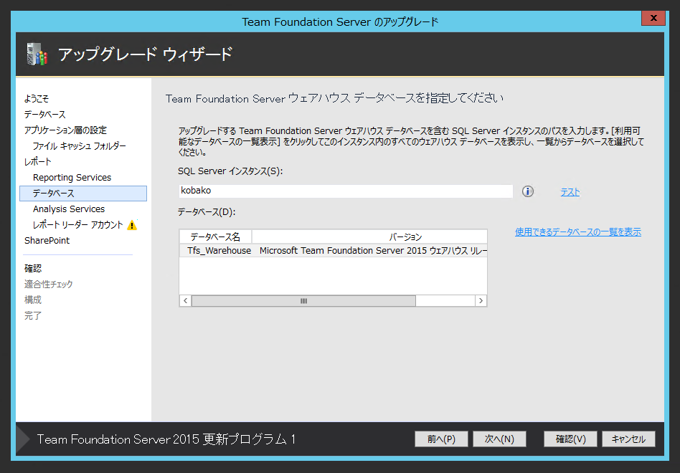Screen dimensions: 680x473
Task: Select the top-level データベース step
Action: pyautogui.click(x=45, y=114)
